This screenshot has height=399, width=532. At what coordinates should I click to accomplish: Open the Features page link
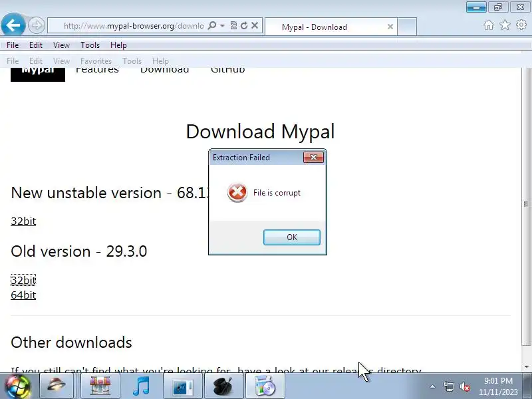click(97, 70)
